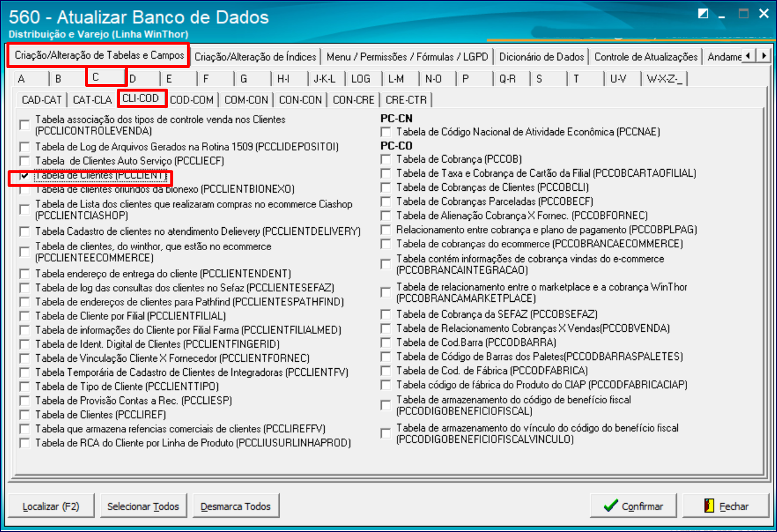The width and height of the screenshot is (777, 532).
Task: Select letter tab Q-R
Action: tap(512, 79)
